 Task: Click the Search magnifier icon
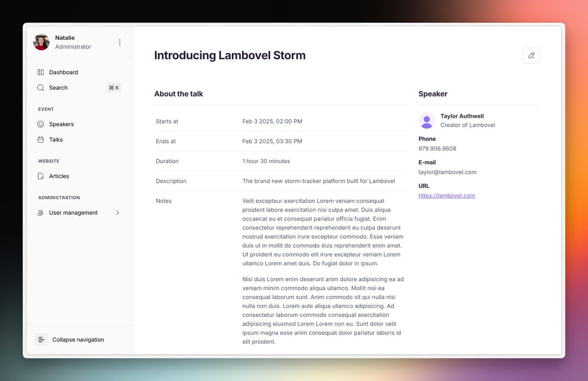coord(41,88)
